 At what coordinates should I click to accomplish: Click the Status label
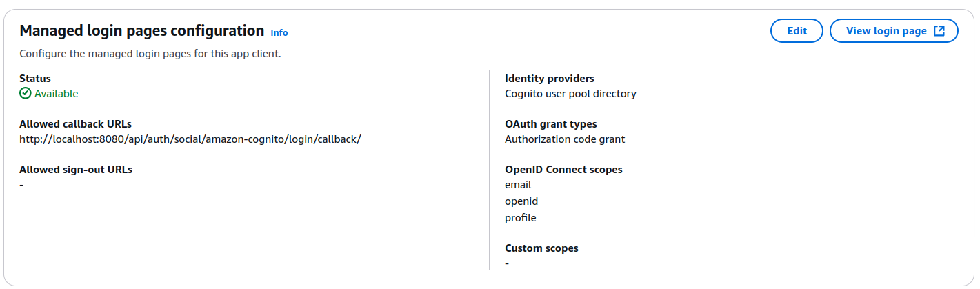(x=35, y=79)
